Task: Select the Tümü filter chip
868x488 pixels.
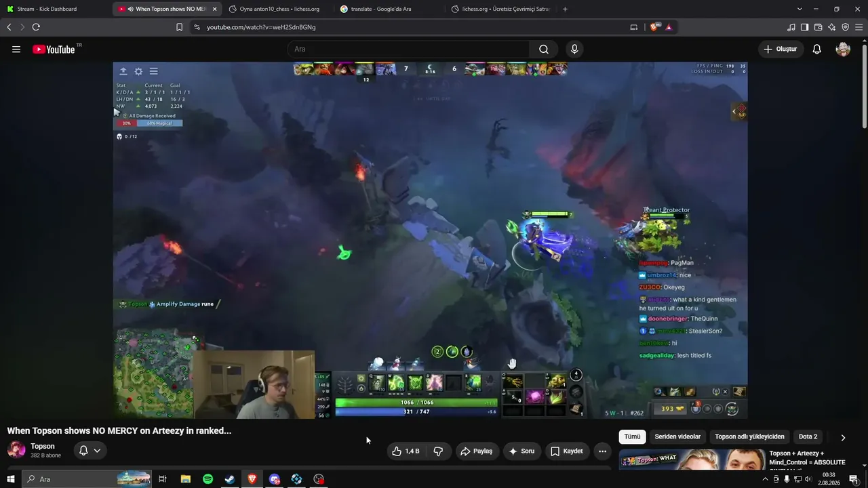Action: (632, 437)
